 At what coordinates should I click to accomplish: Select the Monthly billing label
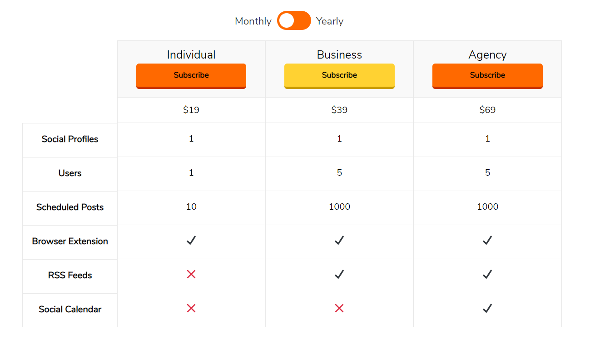coord(253,21)
